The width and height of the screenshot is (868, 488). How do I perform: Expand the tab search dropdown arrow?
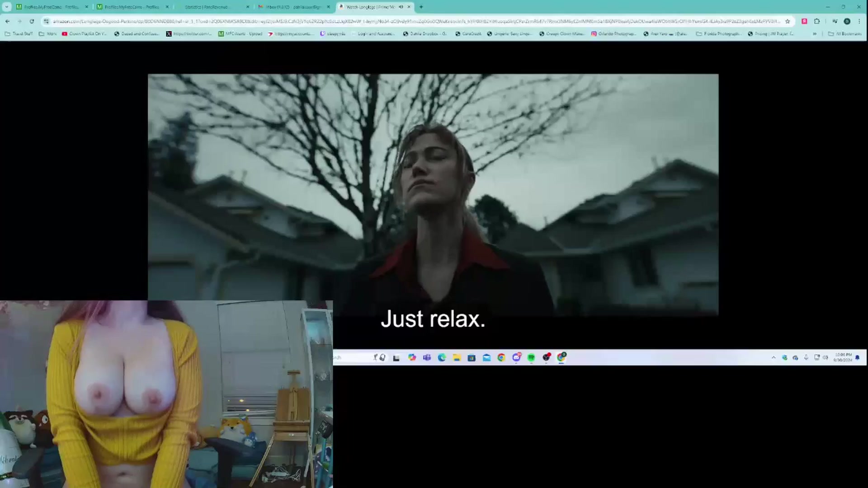click(7, 7)
